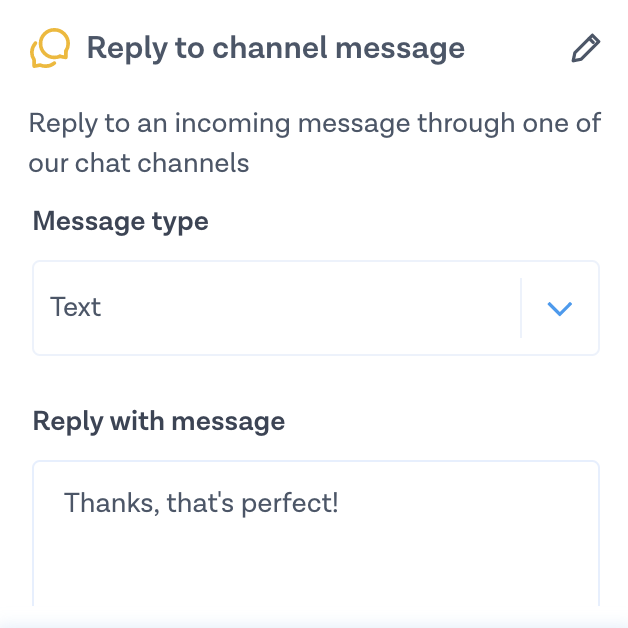Click the pencil edit icon
This screenshot has width=628, height=628.
(585, 49)
